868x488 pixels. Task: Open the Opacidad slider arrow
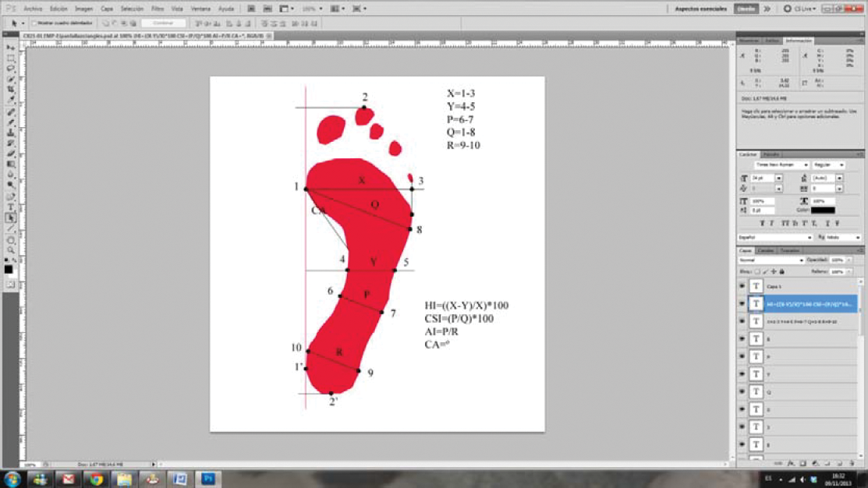(x=849, y=260)
